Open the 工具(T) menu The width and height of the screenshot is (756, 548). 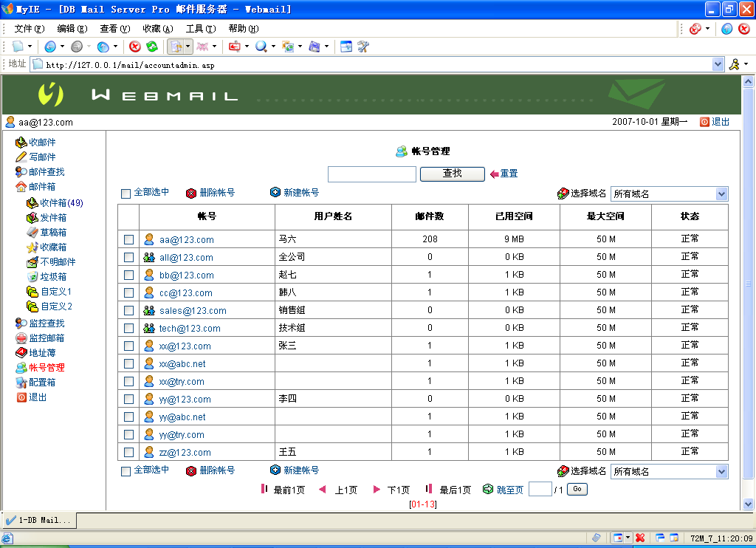[201, 29]
